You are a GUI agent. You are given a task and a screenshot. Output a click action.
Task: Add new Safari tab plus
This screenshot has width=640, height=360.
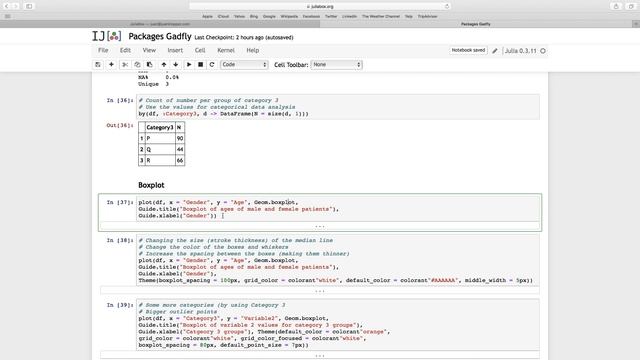point(636,24)
